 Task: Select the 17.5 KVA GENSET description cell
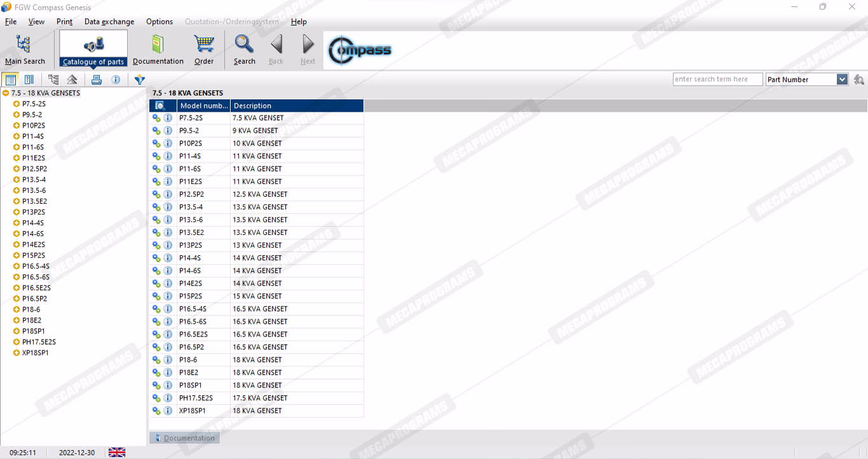coord(297,397)
